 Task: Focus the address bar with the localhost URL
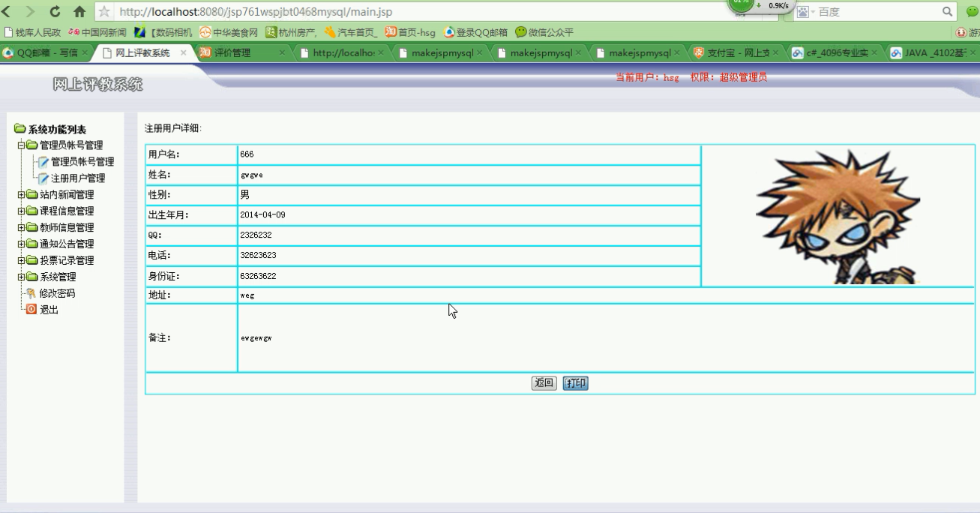(420, 11)
